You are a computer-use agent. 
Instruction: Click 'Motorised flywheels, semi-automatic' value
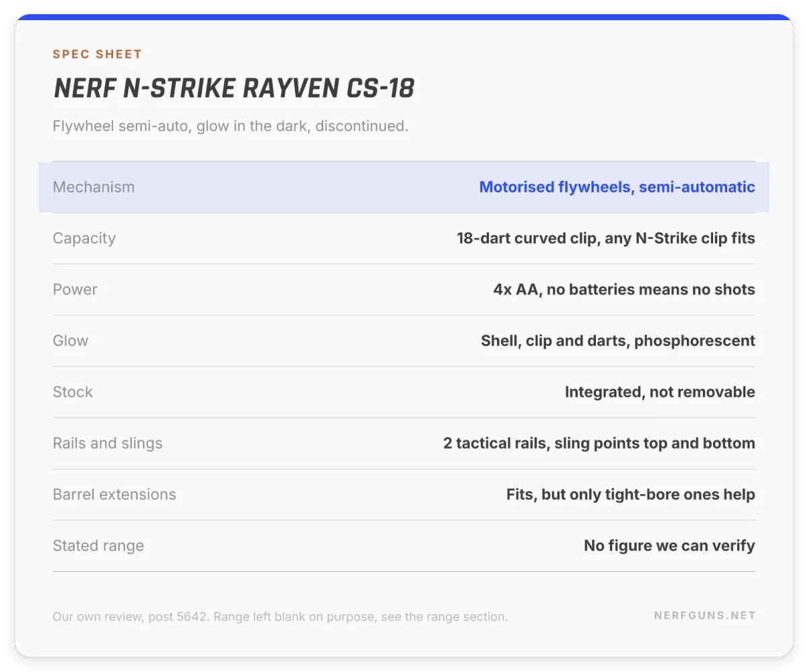click(x=617, y=187)
